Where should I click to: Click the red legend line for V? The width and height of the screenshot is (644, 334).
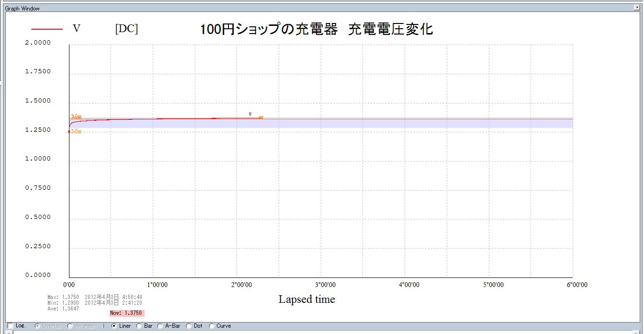click(47, 29)
